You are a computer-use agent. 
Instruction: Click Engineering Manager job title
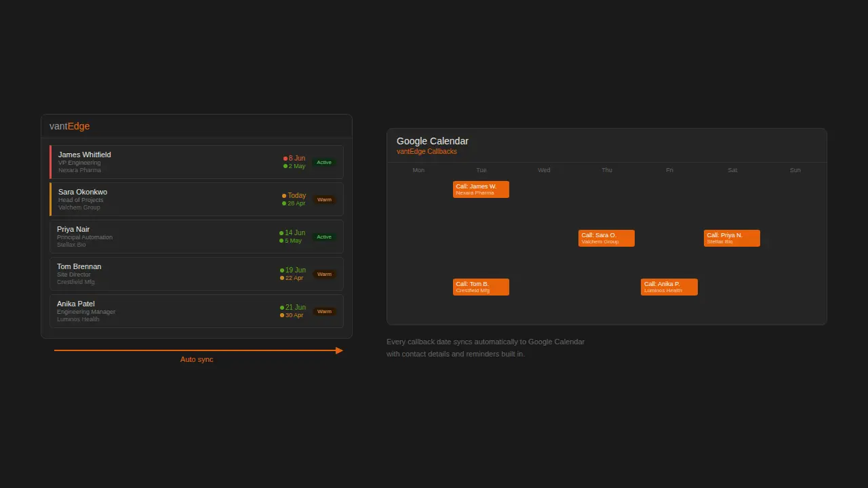coord(86,312)
